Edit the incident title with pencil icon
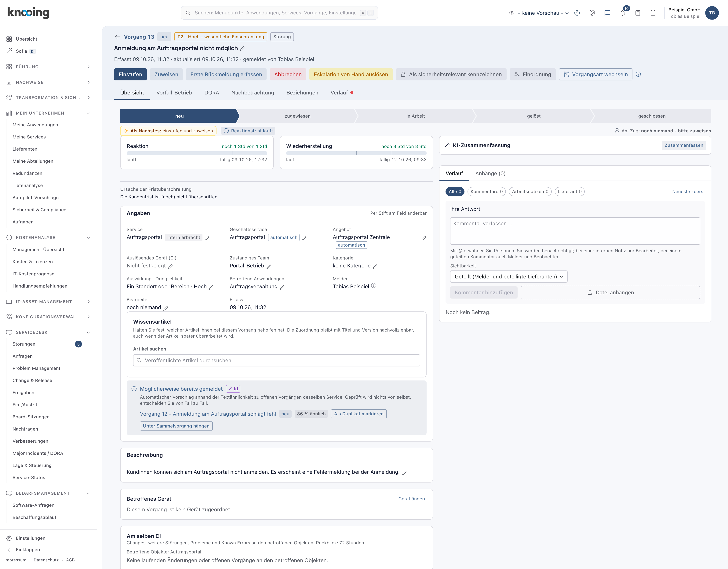Image resolution: width=728 pixels, height=569 pixels. pos(242,48)
